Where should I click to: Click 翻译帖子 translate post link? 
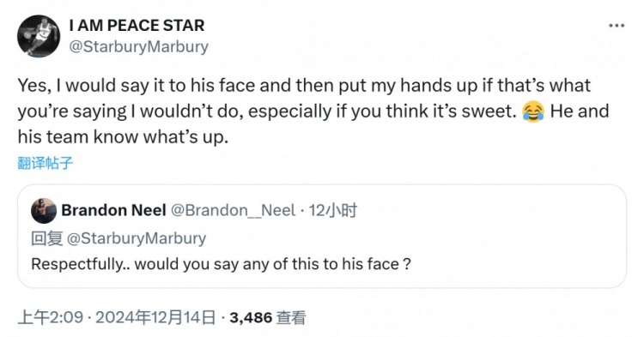click(46, 163)
